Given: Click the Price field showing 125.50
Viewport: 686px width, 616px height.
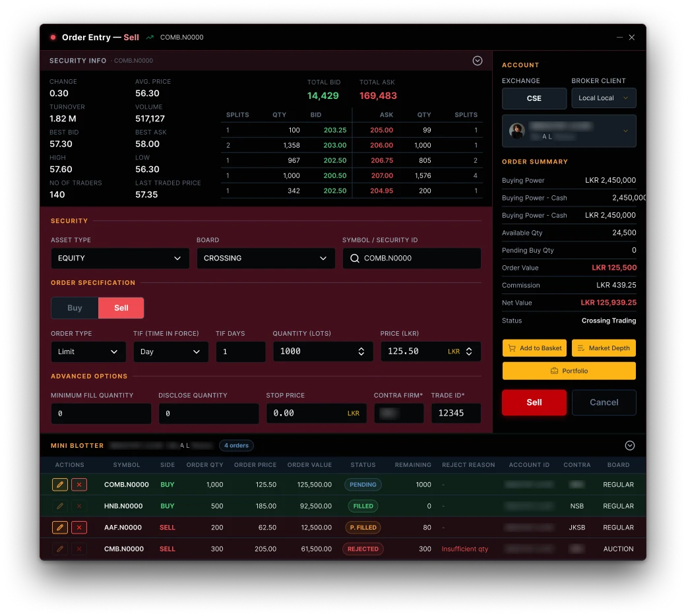Looking at the screenshot, I should tap(431, 352).
